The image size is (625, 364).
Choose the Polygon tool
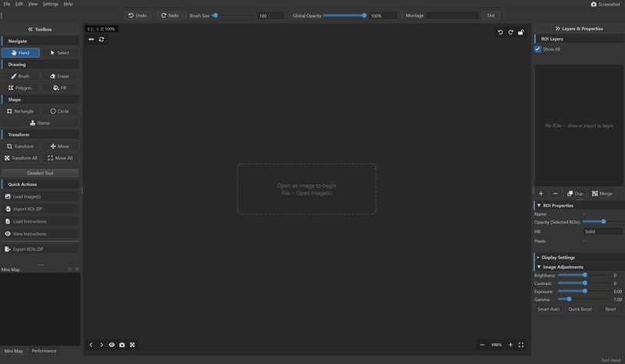click(x=20, y=88)
